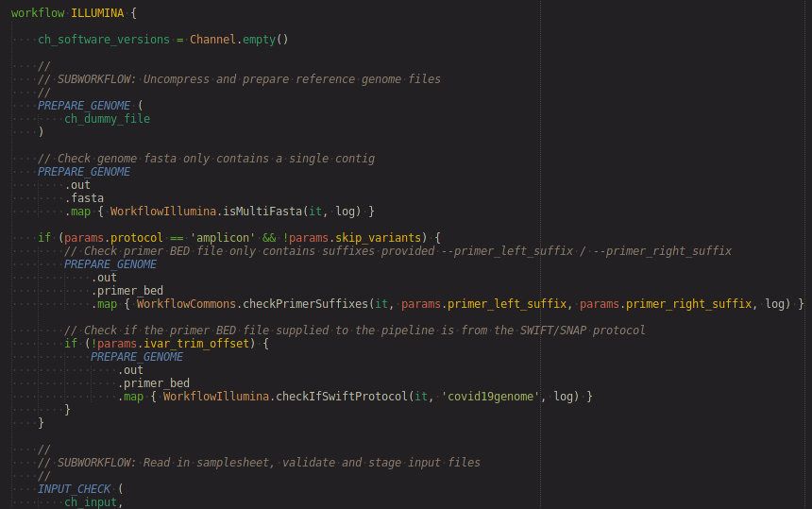Click ivar_trim_offset parameter

pos(196,344)
